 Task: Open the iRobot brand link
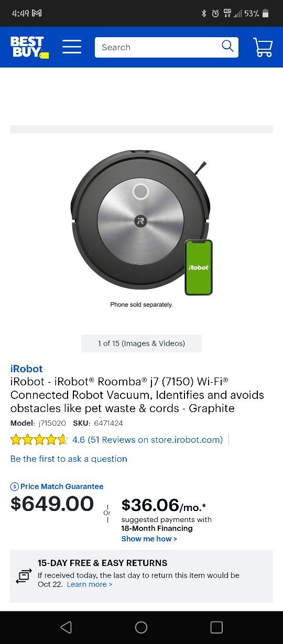coord(27,369)
